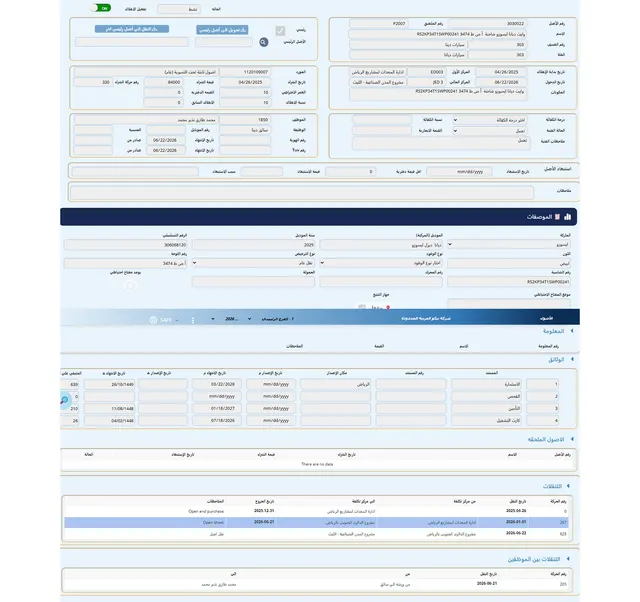Click the document expiry date 01/18/2027
The height and width of the screenshot is (602, 640).
(216, 408)
